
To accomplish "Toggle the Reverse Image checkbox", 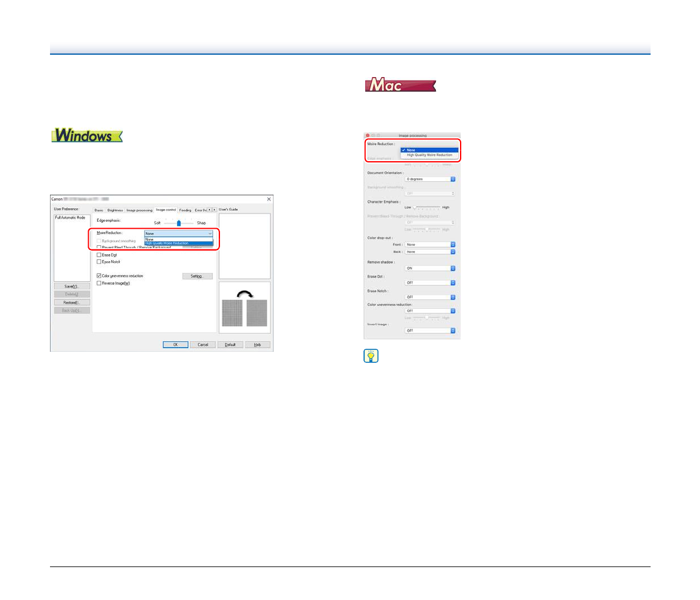I will [99, 283].
